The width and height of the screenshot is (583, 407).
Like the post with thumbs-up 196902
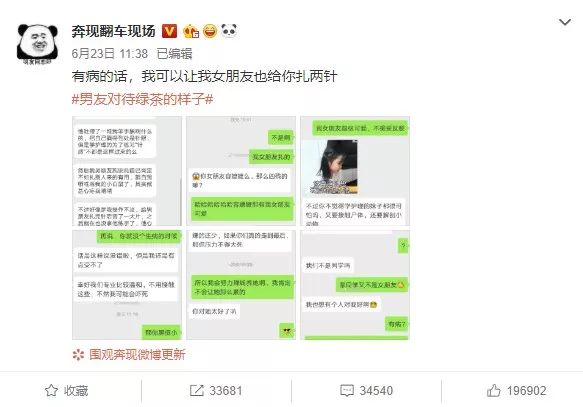(516, 391)
